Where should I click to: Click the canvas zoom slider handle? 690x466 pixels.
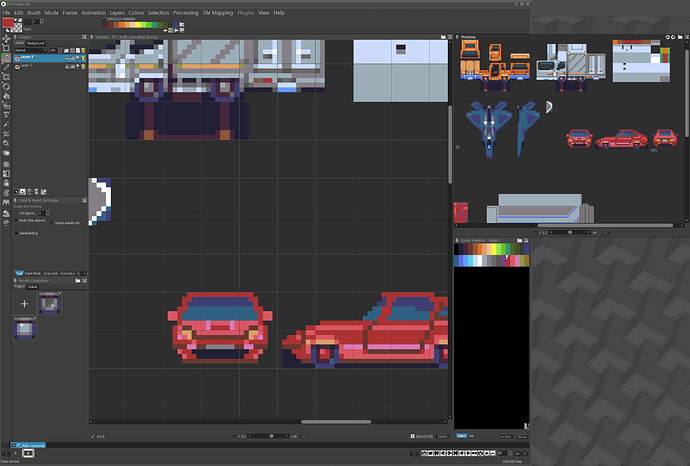[x=271, y=436]
